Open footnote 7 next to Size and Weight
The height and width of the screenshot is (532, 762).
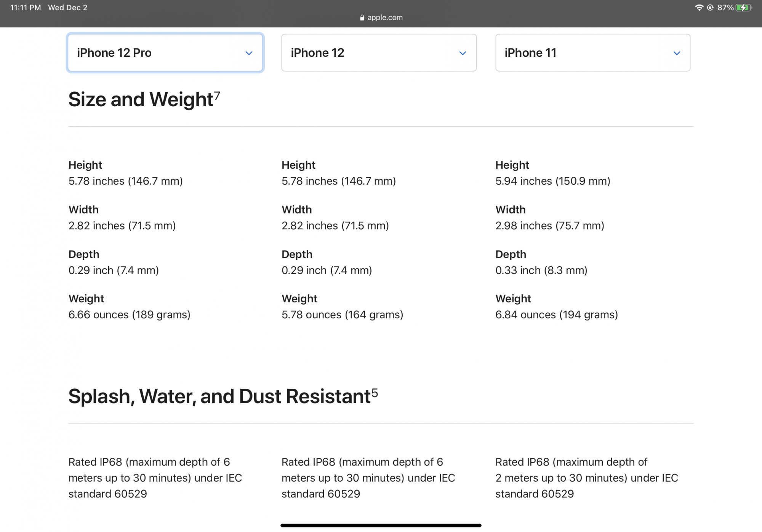coord(217,95)
